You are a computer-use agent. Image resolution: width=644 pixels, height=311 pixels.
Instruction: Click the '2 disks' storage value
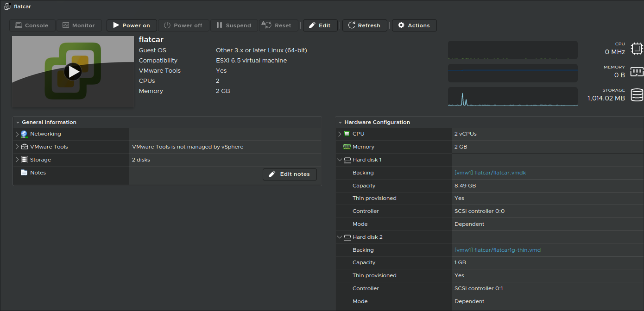(141, 160)
